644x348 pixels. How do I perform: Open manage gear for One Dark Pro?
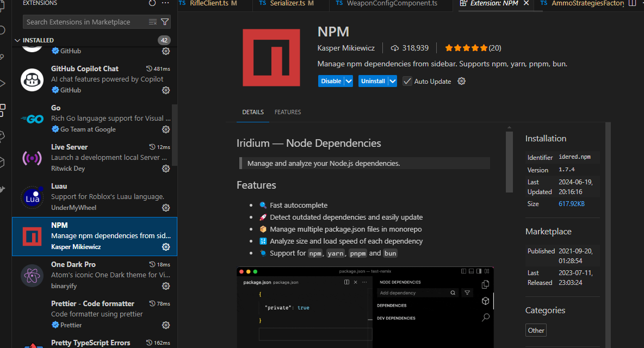click(166, 286)
